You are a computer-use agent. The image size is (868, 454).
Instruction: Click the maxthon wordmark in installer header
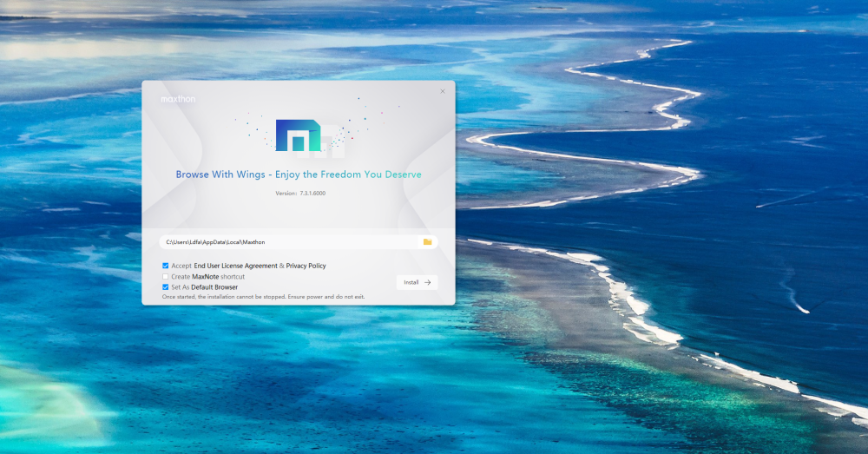click(178, 99)
